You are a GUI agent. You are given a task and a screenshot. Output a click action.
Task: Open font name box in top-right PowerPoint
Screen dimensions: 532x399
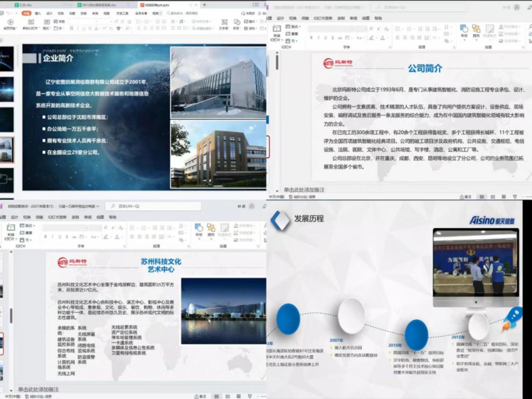coord(332,29)
